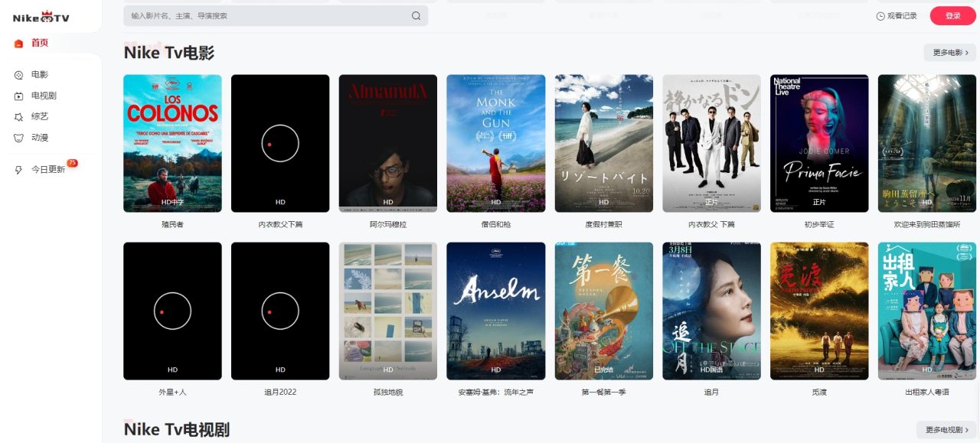Expand 更多电视剧 more TV series
Screen dimensions: 980x443
(946, 430)
